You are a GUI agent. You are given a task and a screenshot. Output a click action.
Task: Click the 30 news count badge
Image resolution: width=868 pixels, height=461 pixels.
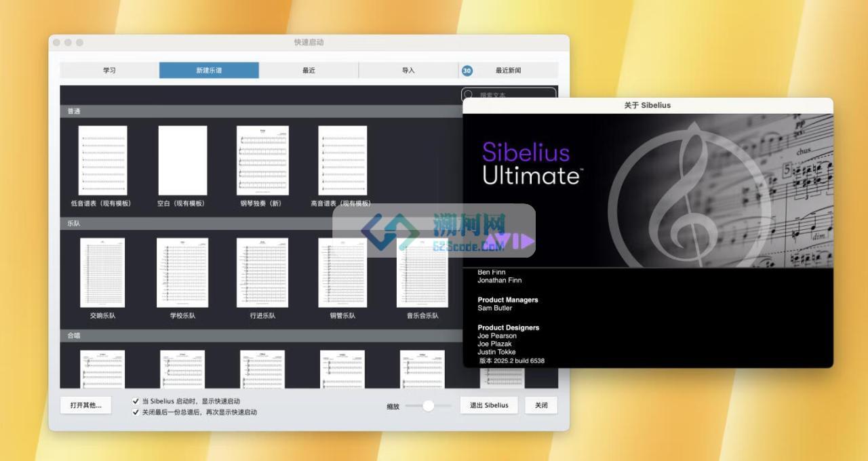tap(467, 71)
